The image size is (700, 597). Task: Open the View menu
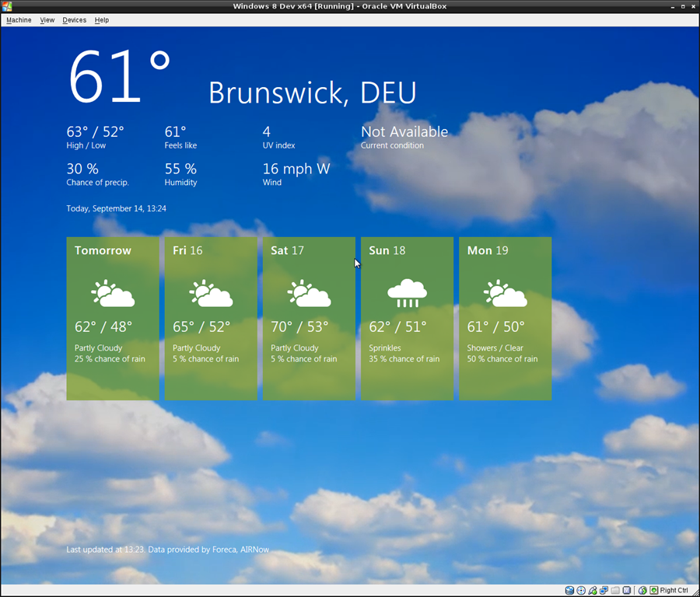[47, 20]
